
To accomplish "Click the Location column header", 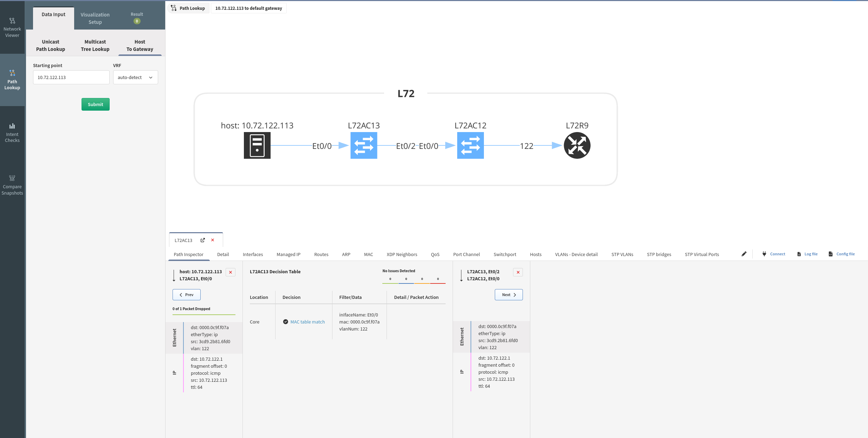I will 259,297.
